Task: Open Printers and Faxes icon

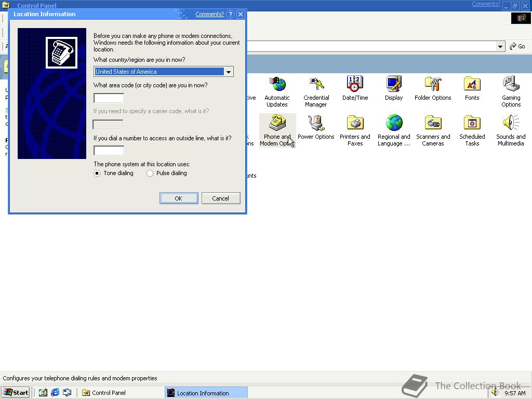Action: tap(355, 130)
